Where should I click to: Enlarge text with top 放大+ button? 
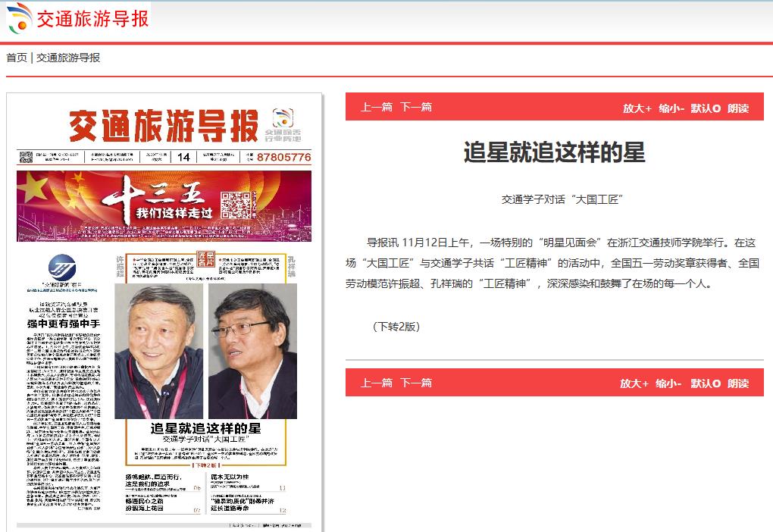(x=637, y=108)
